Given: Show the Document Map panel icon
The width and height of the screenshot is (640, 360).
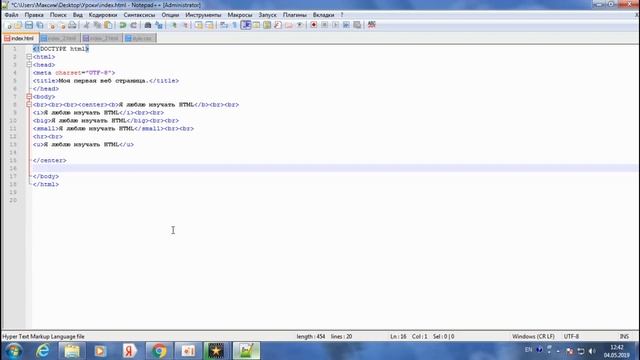Looking at the screenshot, I should pyautogui.click(x=267, y=25).
